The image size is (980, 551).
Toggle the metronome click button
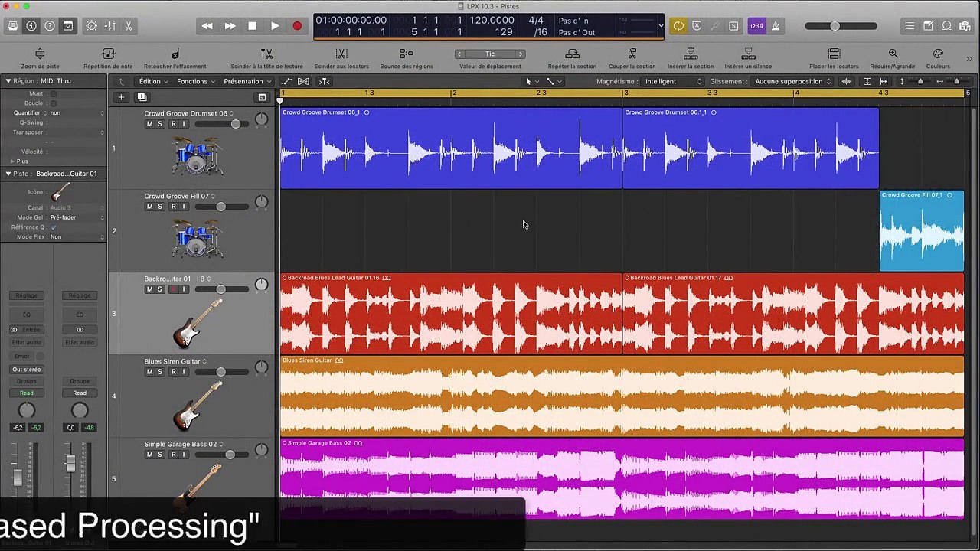(775, 26)
